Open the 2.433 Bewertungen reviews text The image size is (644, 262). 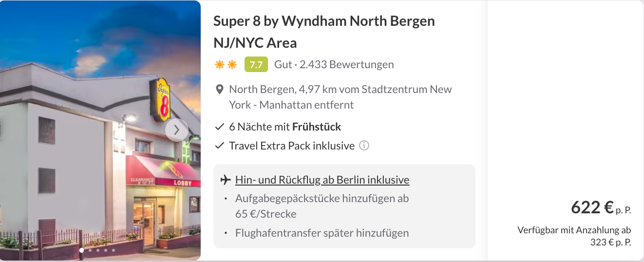coord(346,65)
